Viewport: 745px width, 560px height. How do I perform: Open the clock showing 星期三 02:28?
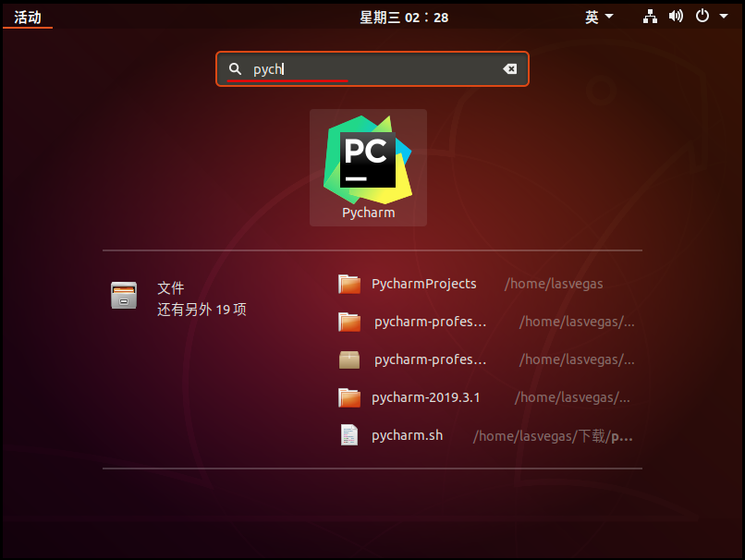coord(404,18)
